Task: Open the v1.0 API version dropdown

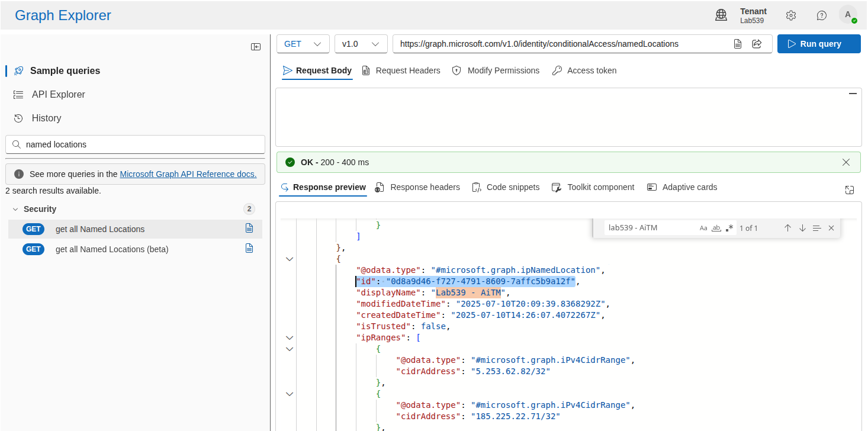Action: click(361, 44)
